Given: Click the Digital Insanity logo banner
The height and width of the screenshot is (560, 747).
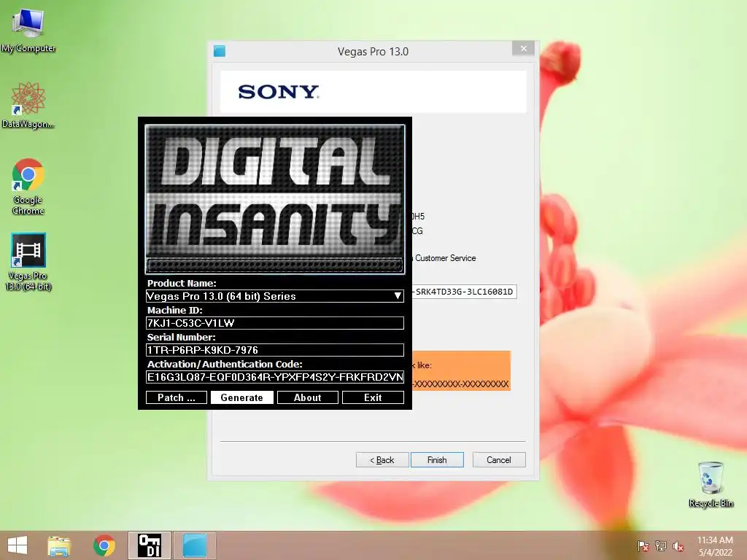Looking at the screenshot, I should (275, 199).
